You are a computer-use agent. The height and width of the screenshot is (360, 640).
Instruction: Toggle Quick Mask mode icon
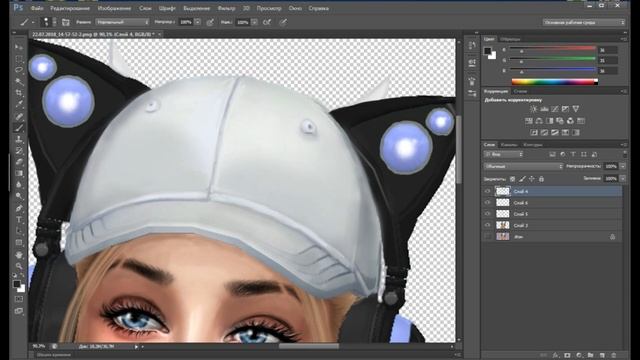19,299
